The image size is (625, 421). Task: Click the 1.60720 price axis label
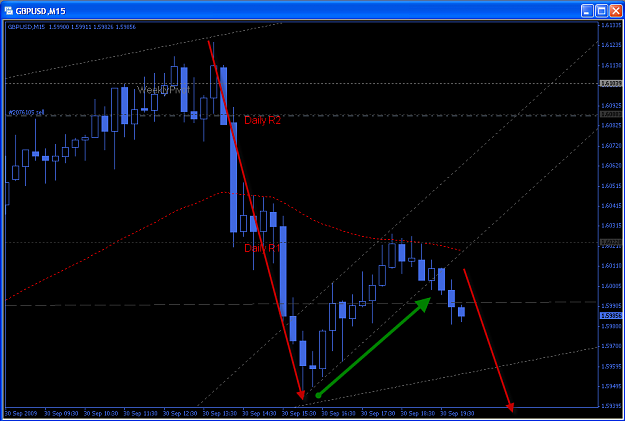611,146
